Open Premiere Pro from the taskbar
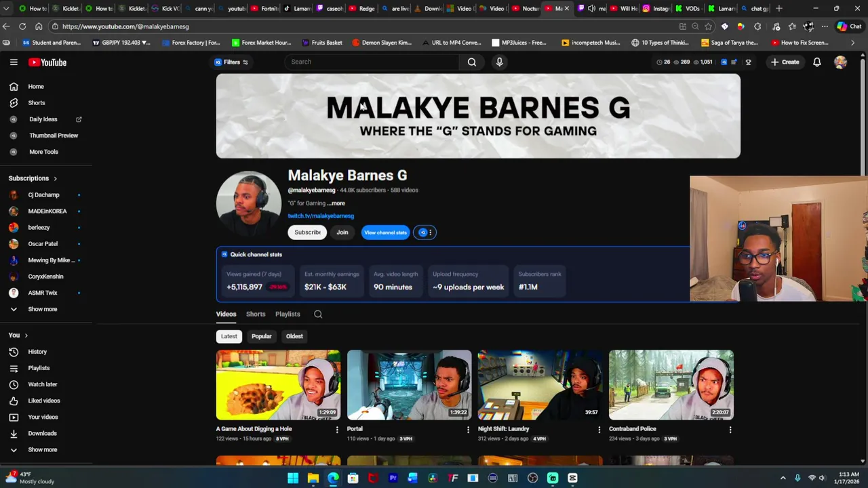The width and height of the screenshot is (868, 488). (x=393, y=478)
